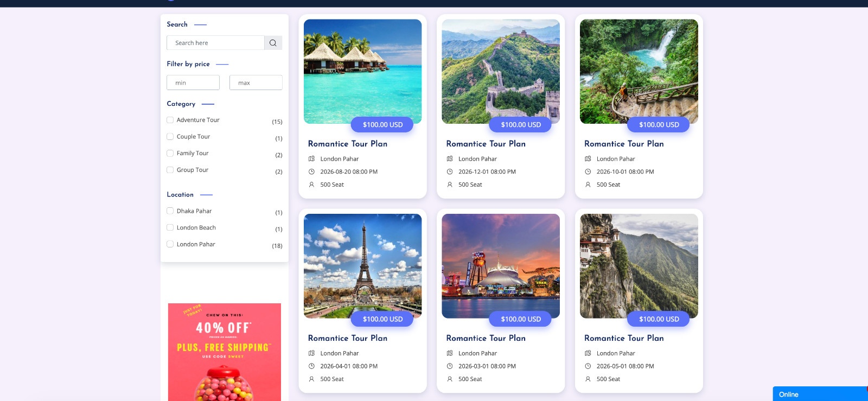Viewport: 868px width, 401px height.
Task: Open Romantice Tour Plan dated 2026-12-01
Action: (x=486, y=144)
